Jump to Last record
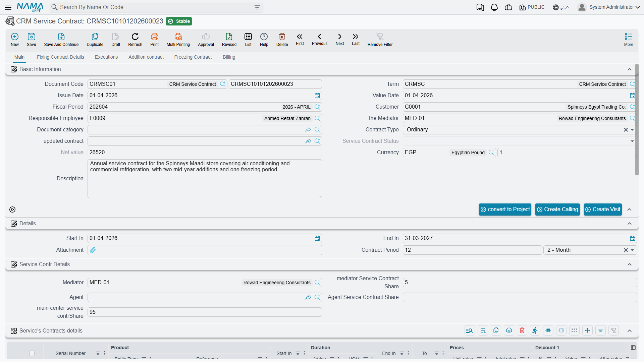The image size is (644, 362). [356, 39]
